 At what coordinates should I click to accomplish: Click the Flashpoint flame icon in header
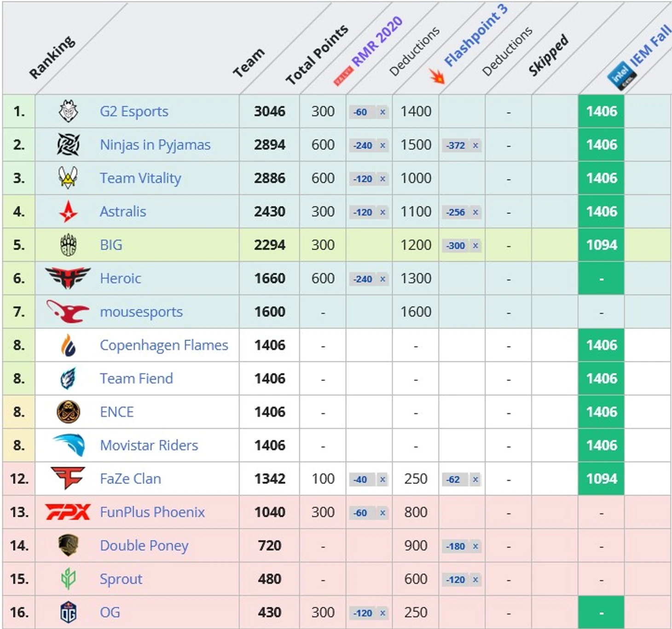point(437,76)
